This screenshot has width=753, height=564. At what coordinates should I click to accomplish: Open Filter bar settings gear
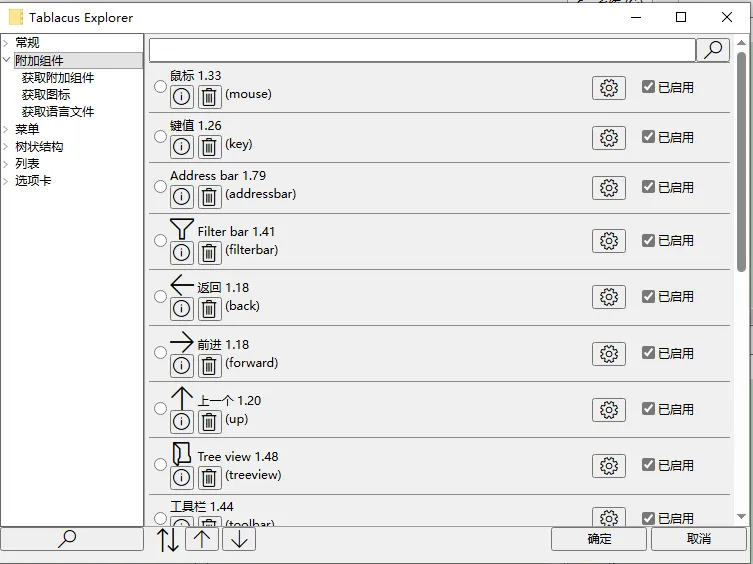tap(609, 241)
